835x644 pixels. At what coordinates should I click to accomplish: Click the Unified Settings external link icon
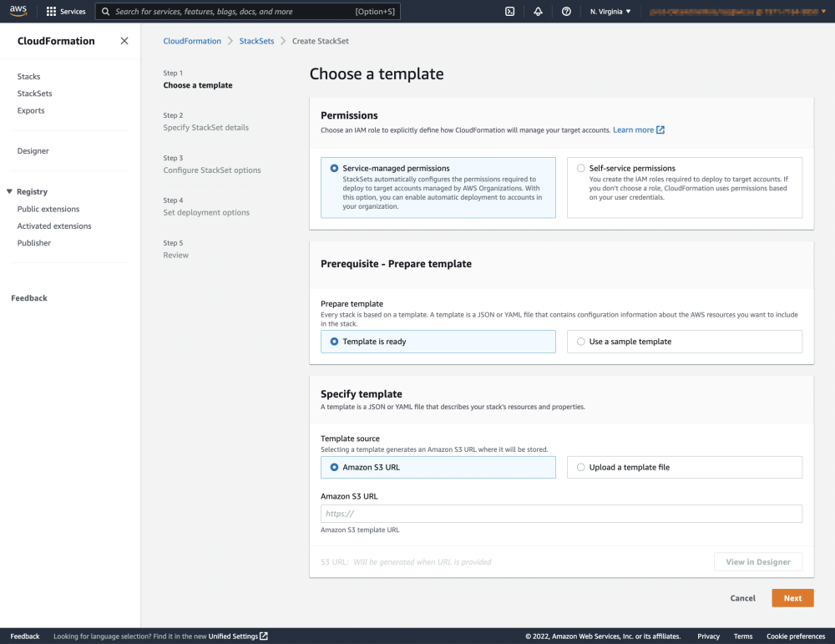coord(264,636)
